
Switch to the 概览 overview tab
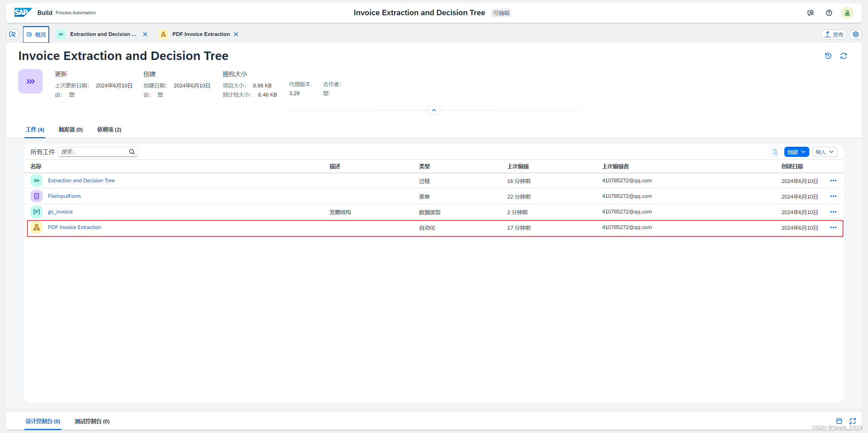pos(36,34)
